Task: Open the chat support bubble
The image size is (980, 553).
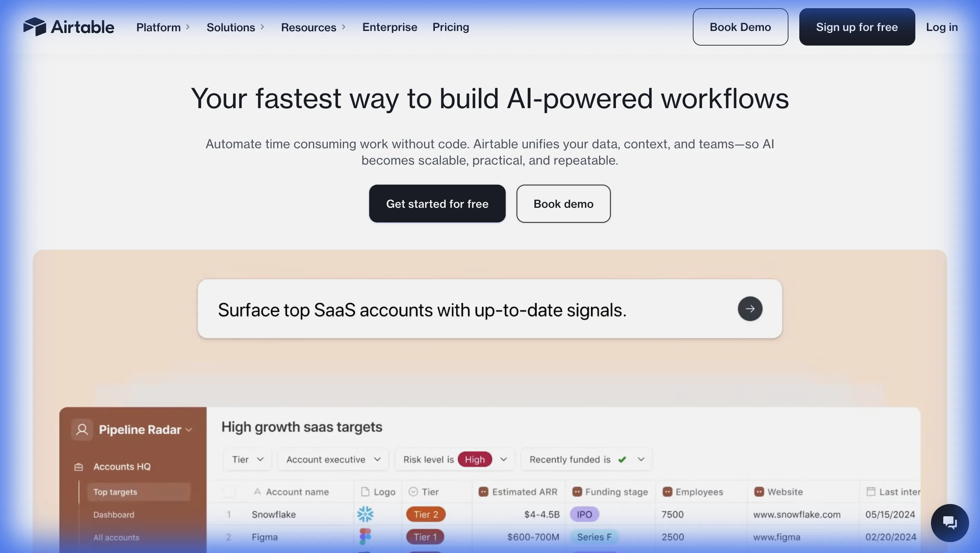Action: [x=950, y=523]
